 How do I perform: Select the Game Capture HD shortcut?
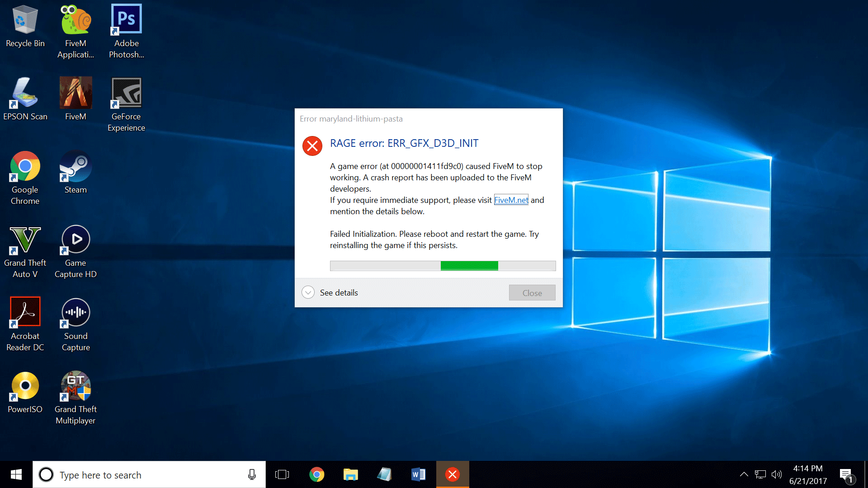coord(75,251)
